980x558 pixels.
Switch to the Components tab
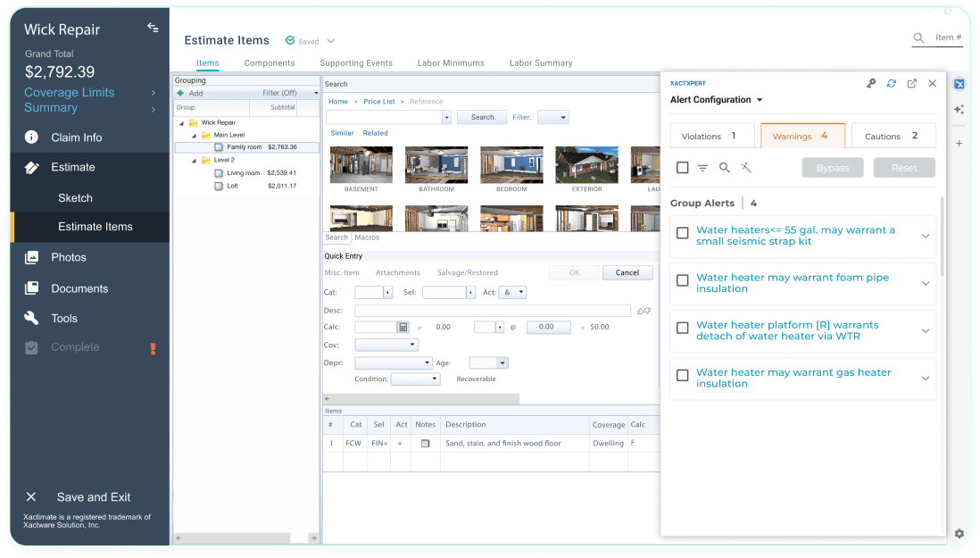click(x=270, y=63)
